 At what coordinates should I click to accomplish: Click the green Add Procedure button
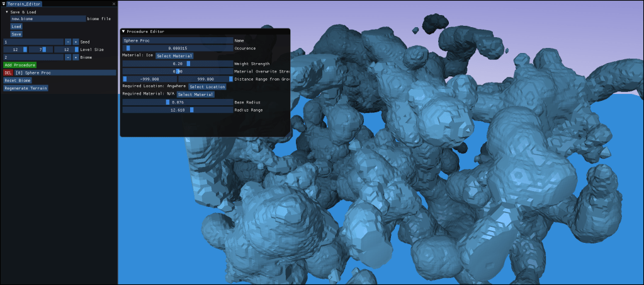click(x=20, y=65)
